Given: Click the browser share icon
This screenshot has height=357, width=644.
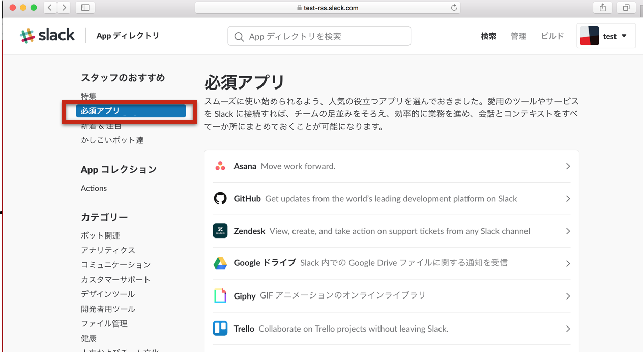Looking at the screenshot, I should [602, 8].
